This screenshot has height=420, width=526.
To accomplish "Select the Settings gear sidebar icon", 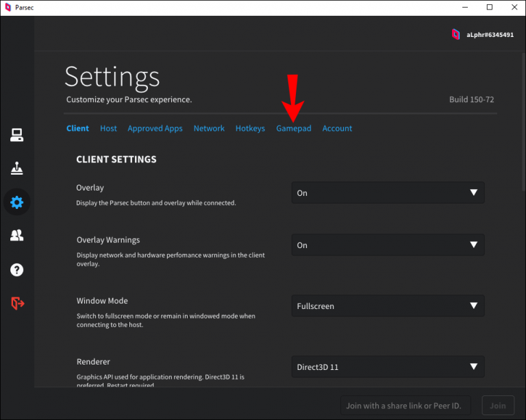I will point(17,202).
